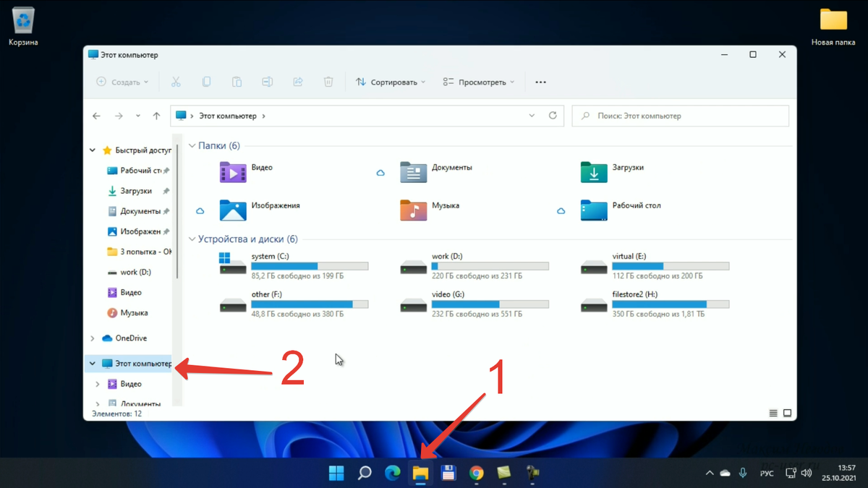Click the search field Поиск: Этот компьютер

tap(680, 116)
